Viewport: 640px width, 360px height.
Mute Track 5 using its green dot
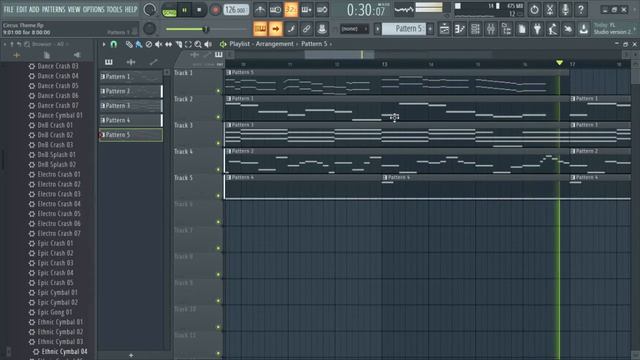pos(218,196)
